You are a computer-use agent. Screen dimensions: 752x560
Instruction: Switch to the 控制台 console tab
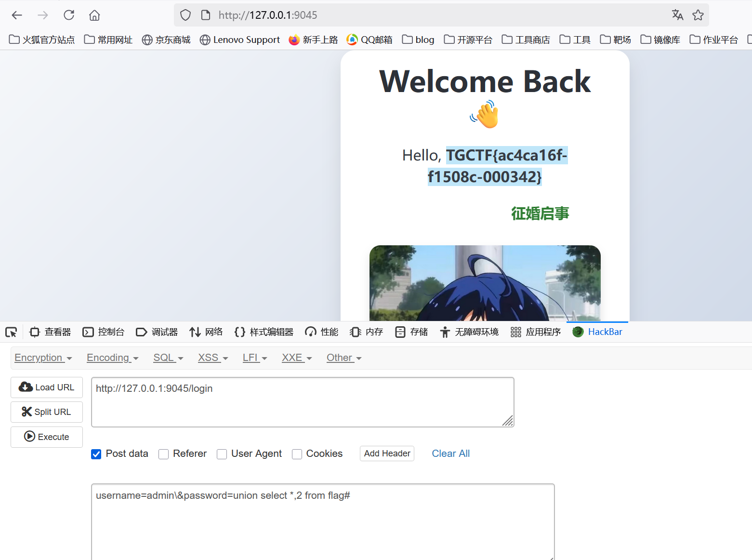pos(104,332)
